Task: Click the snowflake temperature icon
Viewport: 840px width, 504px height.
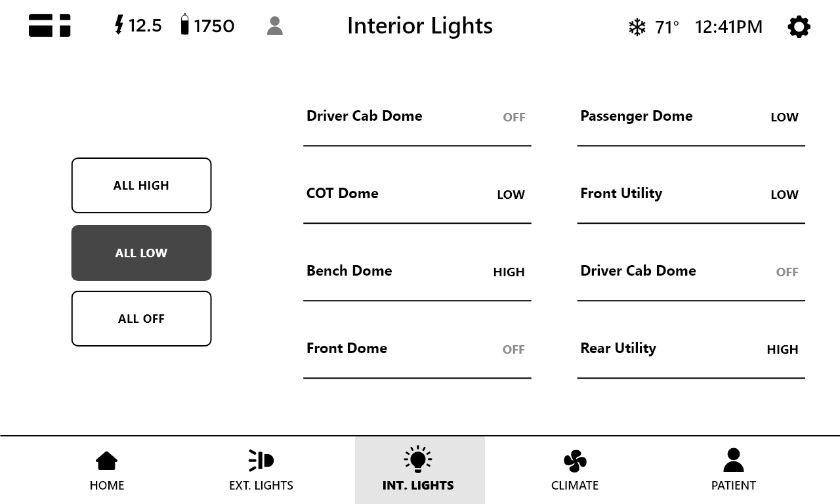Action: coord(637,27)
